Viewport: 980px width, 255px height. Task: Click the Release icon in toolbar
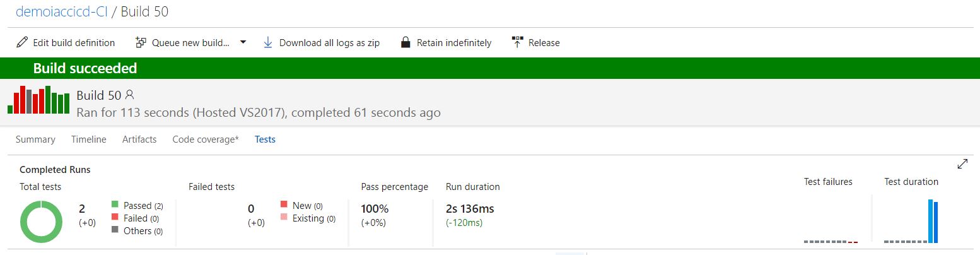(x=517, y=42)
